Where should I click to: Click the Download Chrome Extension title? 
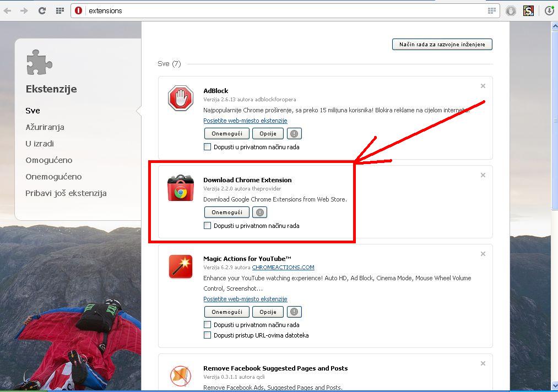tap(247, 180)
